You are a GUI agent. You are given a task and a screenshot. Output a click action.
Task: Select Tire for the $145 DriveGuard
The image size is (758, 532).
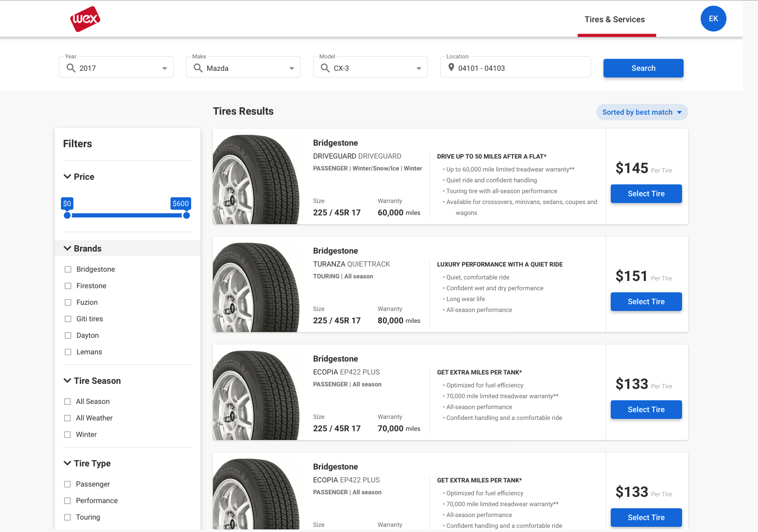coord(646,194)
